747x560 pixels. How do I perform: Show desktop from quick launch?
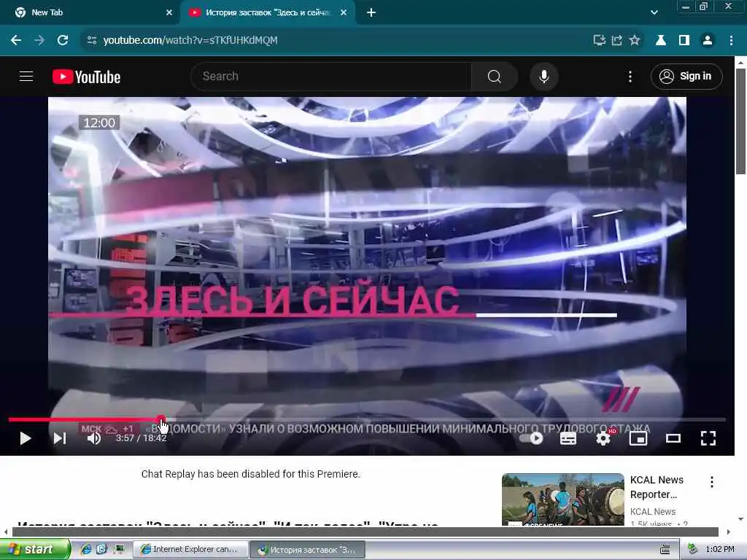tap(119, 549)
